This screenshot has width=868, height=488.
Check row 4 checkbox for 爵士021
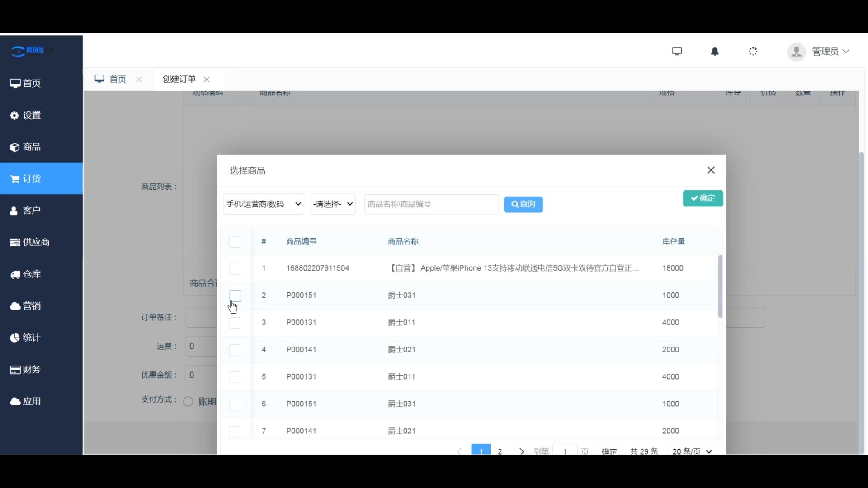pos(235,350)
